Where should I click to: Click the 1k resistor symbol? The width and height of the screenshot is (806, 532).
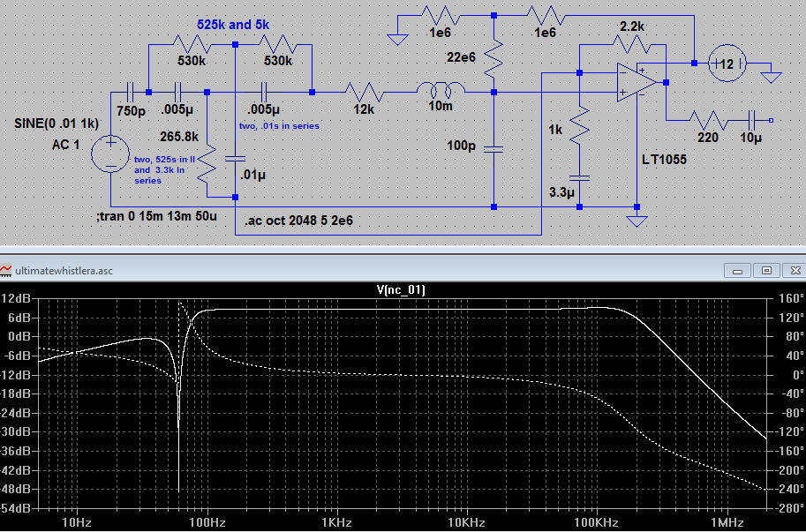click(579, 124)
